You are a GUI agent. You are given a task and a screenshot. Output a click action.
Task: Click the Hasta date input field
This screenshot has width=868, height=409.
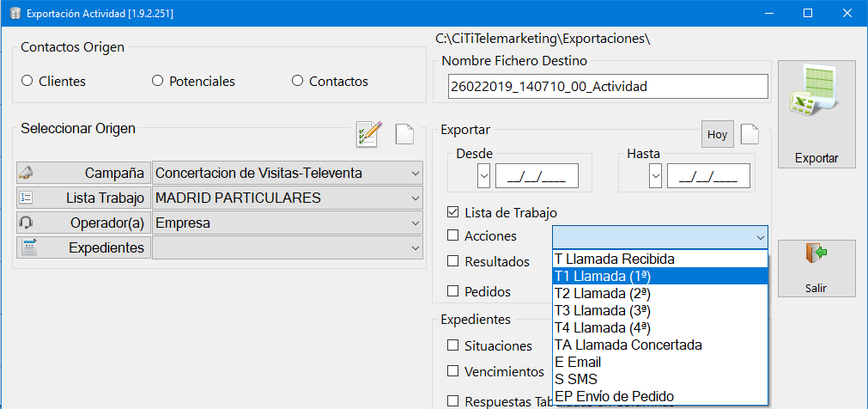point(708,176)
